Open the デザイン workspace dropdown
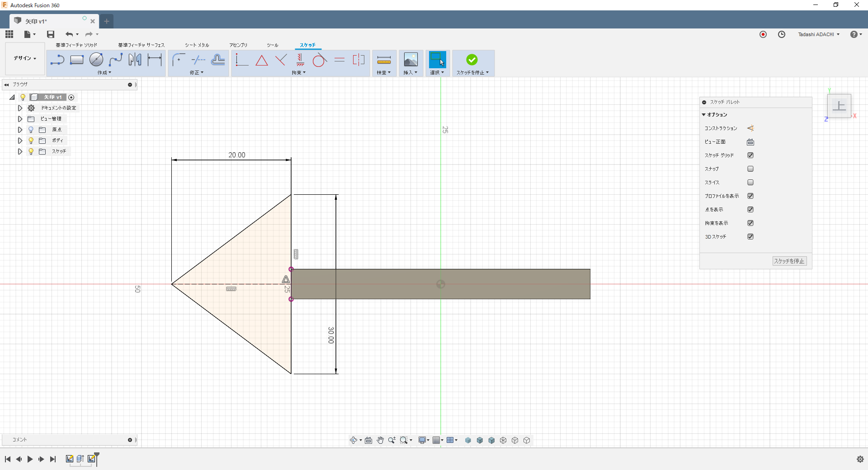 [25, 58]
